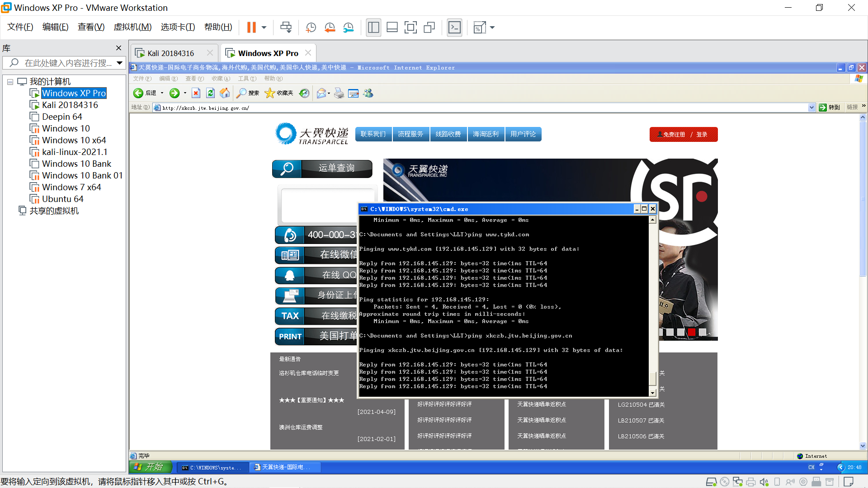Collapse the 我的计算机 tree node
Screen dimensions: 868x488
(10, 82)
